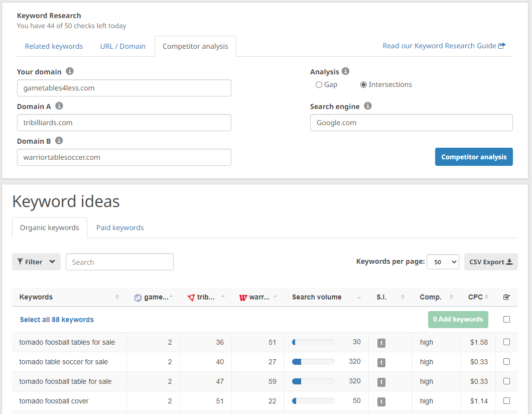
Task: Click the select-all checkmark icon in table header
Action: (506, 297)
